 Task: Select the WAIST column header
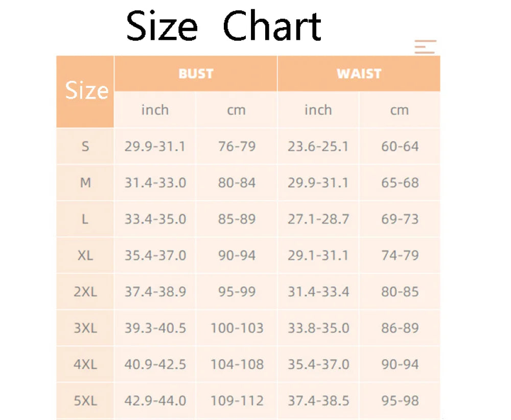(x=359, y=74)
